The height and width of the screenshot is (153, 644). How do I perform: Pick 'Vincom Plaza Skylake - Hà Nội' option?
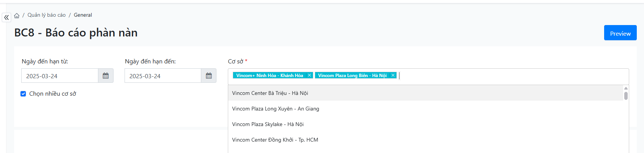(x=268, y=124)
